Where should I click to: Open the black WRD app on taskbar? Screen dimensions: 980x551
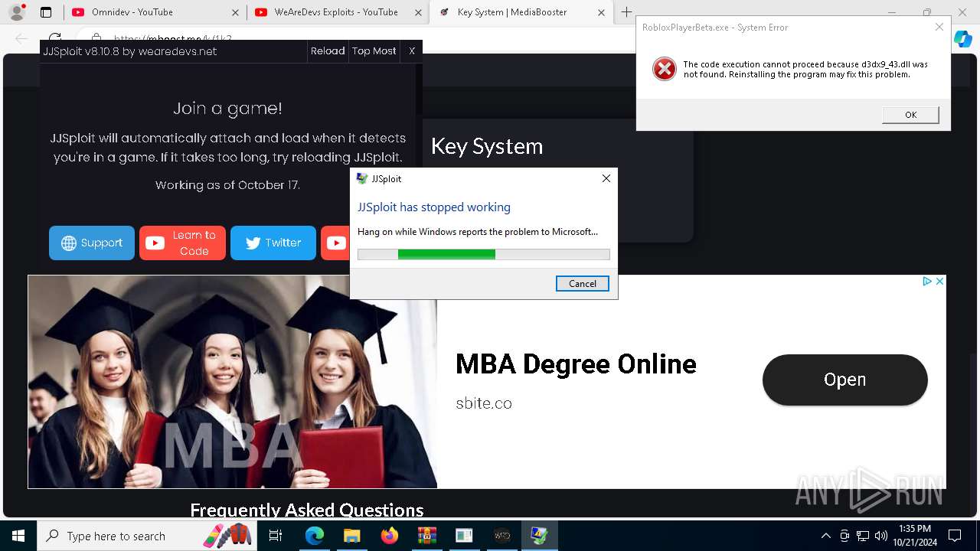tap(501, 536)
